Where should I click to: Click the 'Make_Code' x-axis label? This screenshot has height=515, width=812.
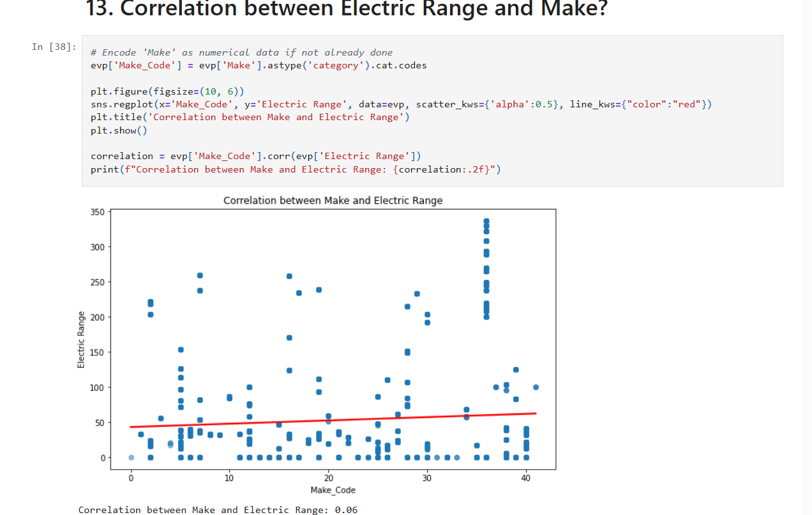[x=333, y=490]
